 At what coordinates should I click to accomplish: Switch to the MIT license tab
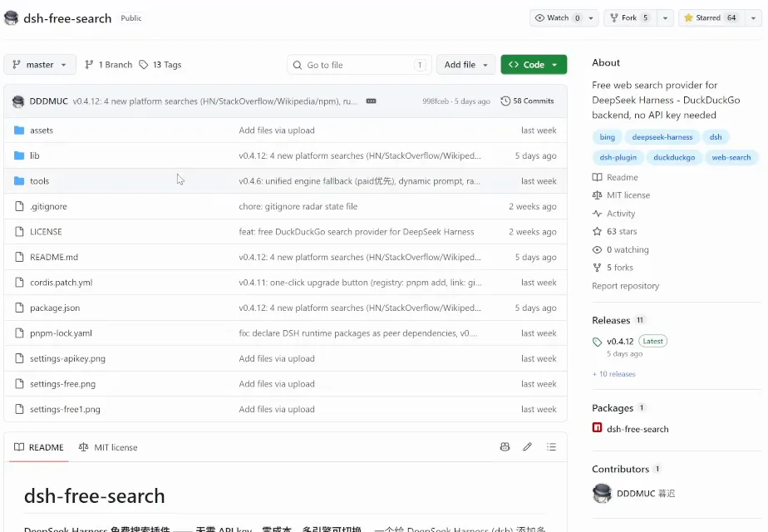(108, 447)
